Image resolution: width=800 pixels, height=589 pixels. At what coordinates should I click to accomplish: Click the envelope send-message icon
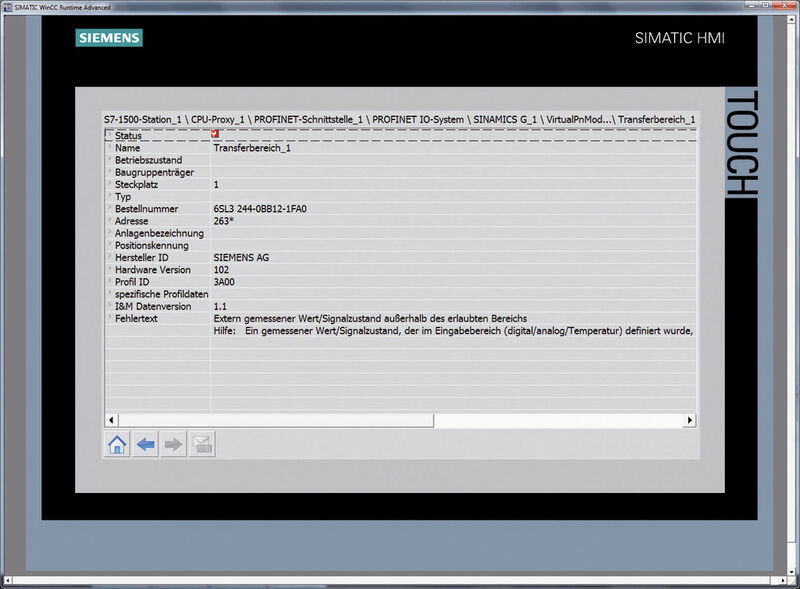coord(202,445)
